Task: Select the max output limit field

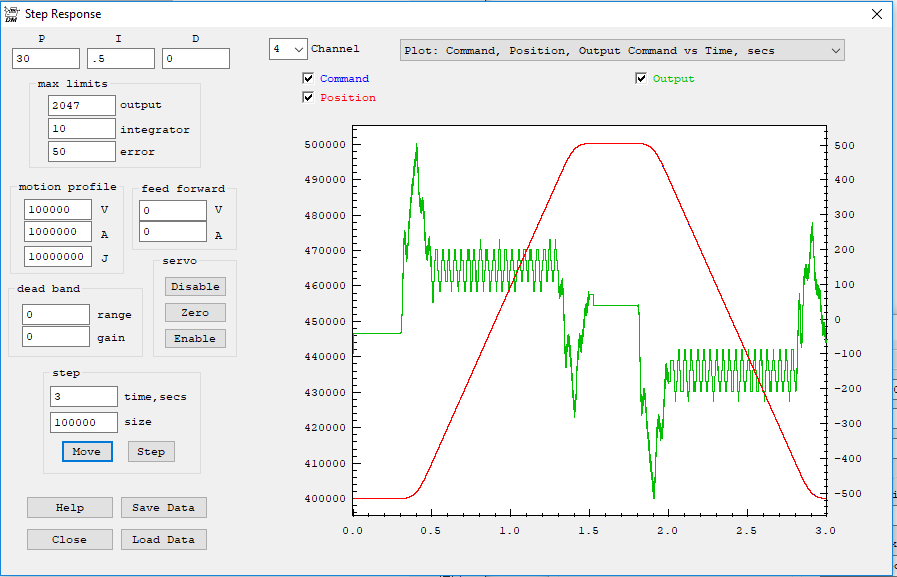Action: pos(82,105)
